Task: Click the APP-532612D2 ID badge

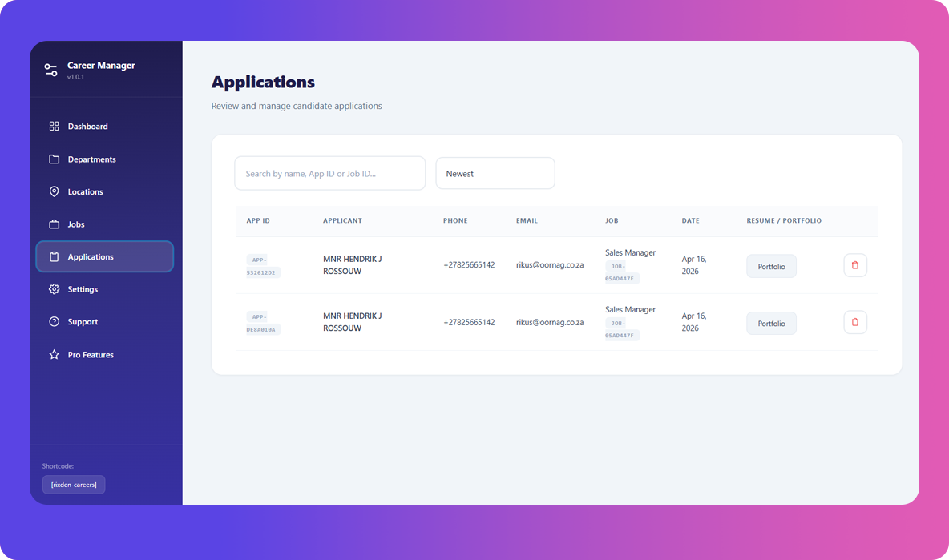Action: click(260, 265)
